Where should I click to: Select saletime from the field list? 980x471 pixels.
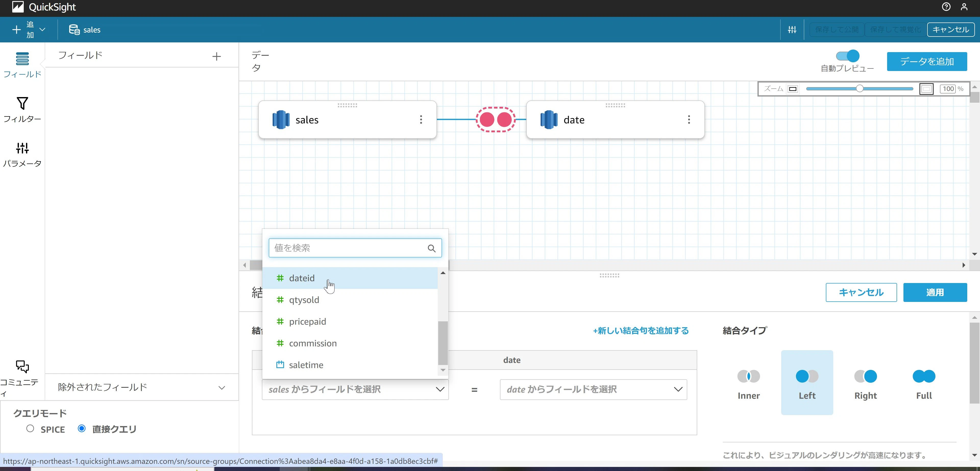click(350, 365)
